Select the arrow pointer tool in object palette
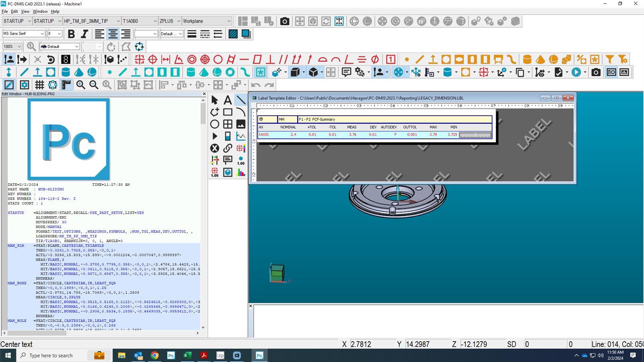The image size is (644, 362). pyautogui.click(x=215, y=100)
